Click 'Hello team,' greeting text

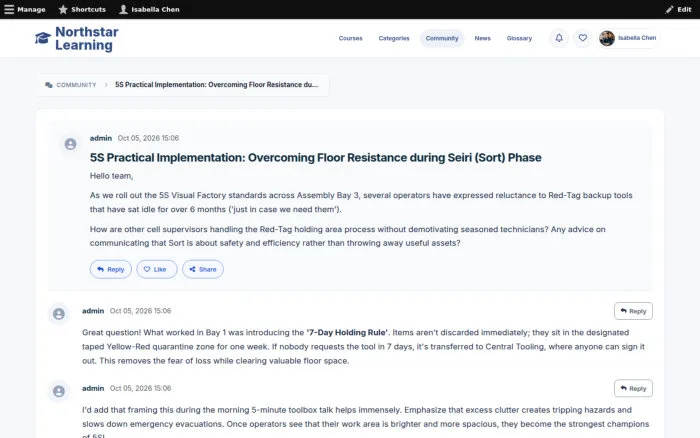coord(112,176)
